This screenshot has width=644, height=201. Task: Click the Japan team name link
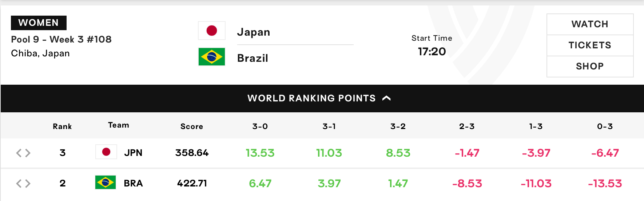coord(254,32)
